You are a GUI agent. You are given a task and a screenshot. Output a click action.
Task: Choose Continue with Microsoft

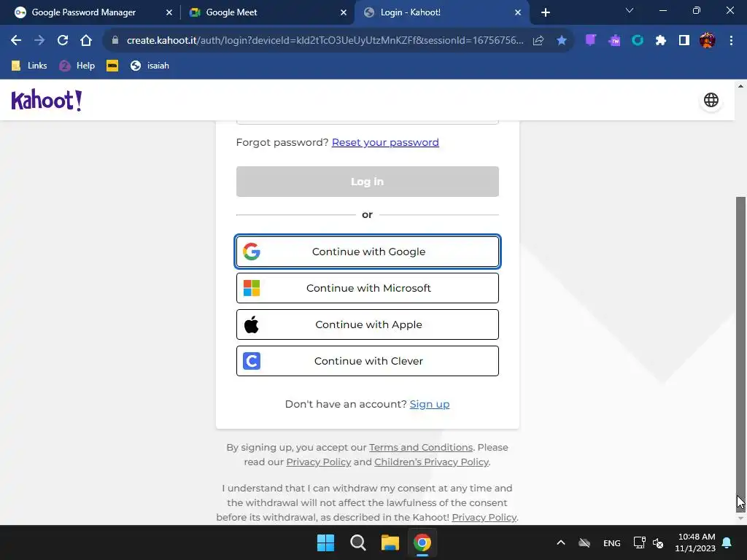(x=368, y=288)
